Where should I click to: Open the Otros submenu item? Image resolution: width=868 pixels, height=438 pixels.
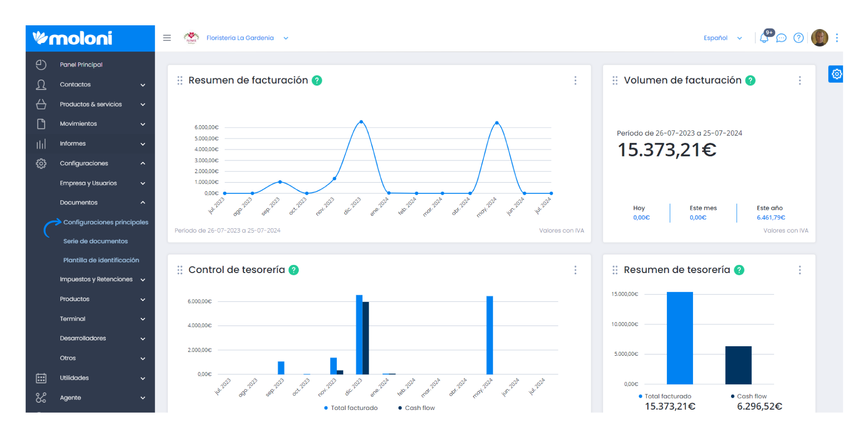coord(68,358)
